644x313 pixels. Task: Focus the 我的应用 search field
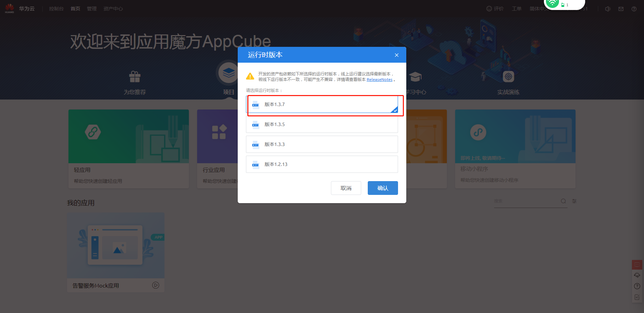[526, 201]
